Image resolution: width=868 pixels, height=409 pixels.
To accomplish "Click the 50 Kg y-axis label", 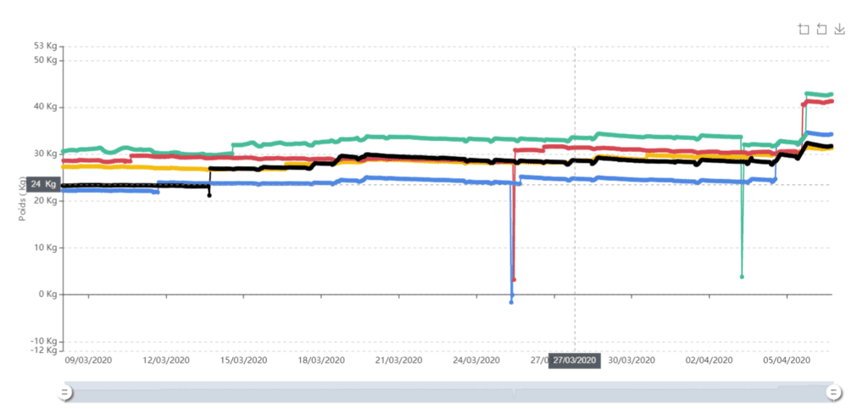I will pos(46,60).
